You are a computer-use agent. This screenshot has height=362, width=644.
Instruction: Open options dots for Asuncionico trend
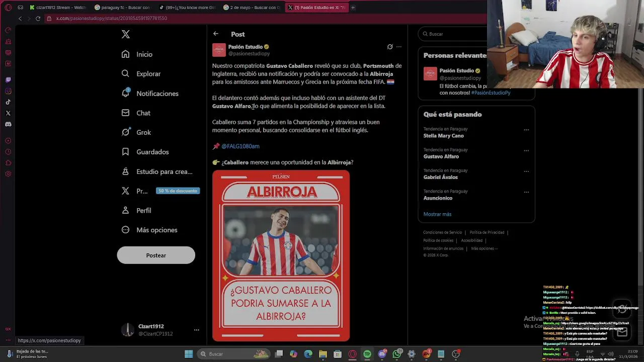tap(526, 192)
